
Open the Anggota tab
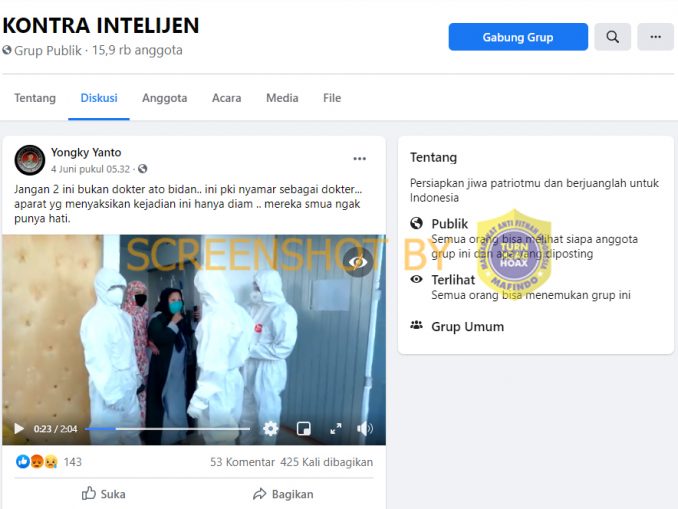[165, 98]
